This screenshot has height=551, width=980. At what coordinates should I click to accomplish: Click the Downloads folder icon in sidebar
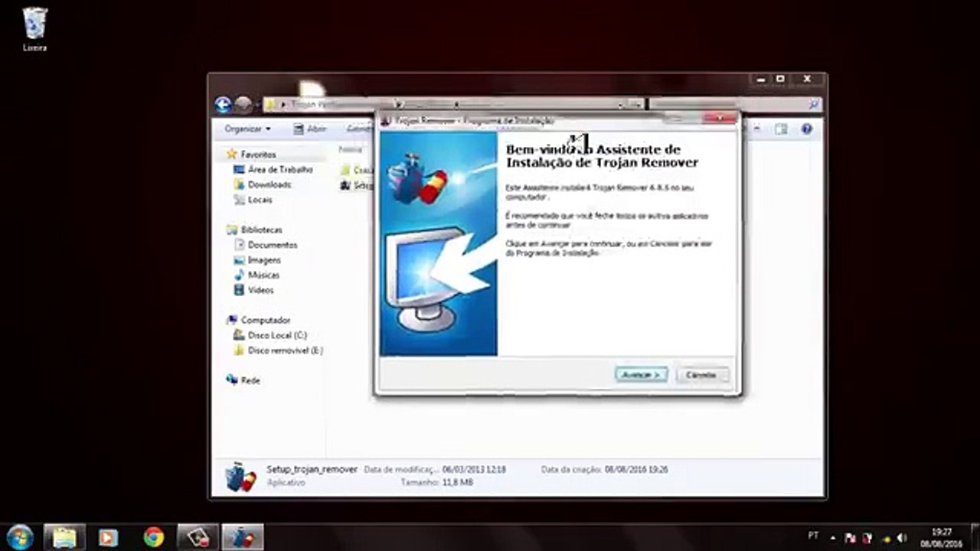pos(240,184)
